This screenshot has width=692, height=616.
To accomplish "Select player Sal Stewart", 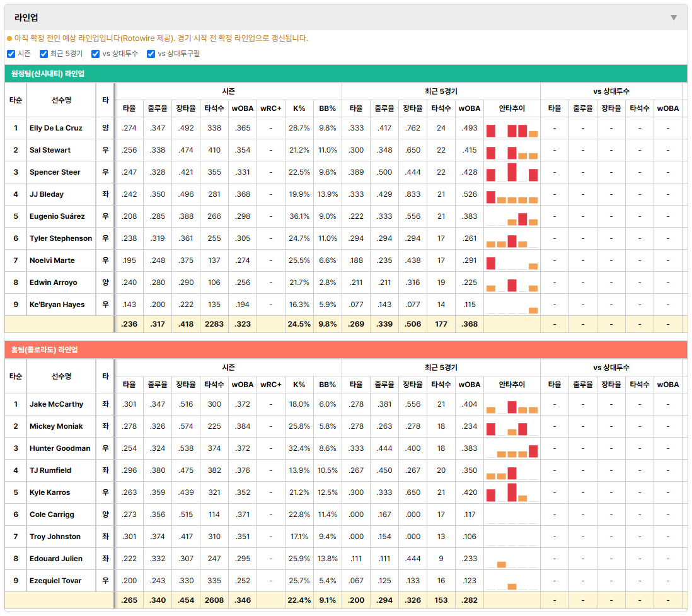I will pyautogui.click(x=50, y=150).
